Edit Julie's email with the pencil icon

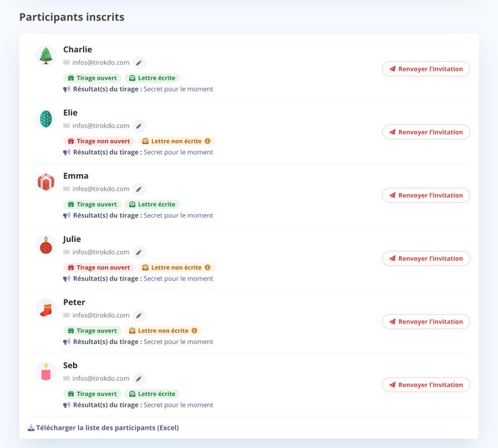tap(139, 253)
